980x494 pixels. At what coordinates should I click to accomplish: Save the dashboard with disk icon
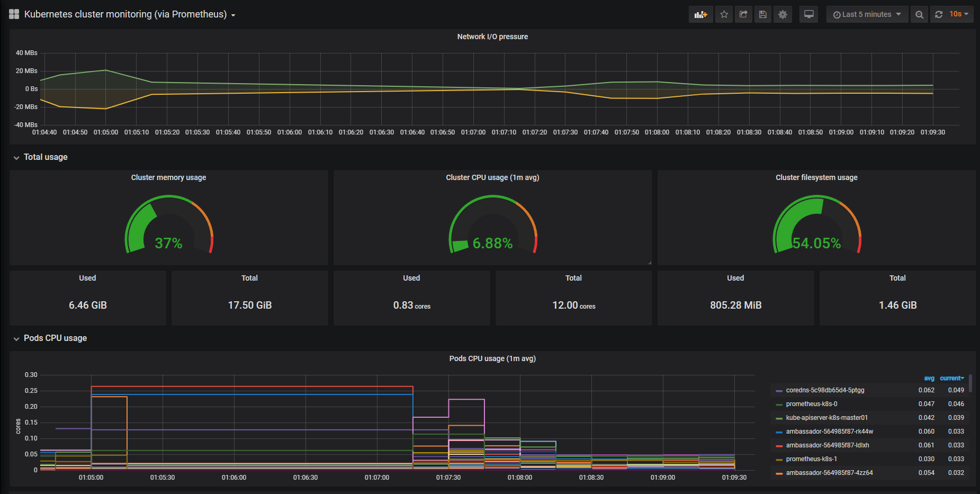763,14
